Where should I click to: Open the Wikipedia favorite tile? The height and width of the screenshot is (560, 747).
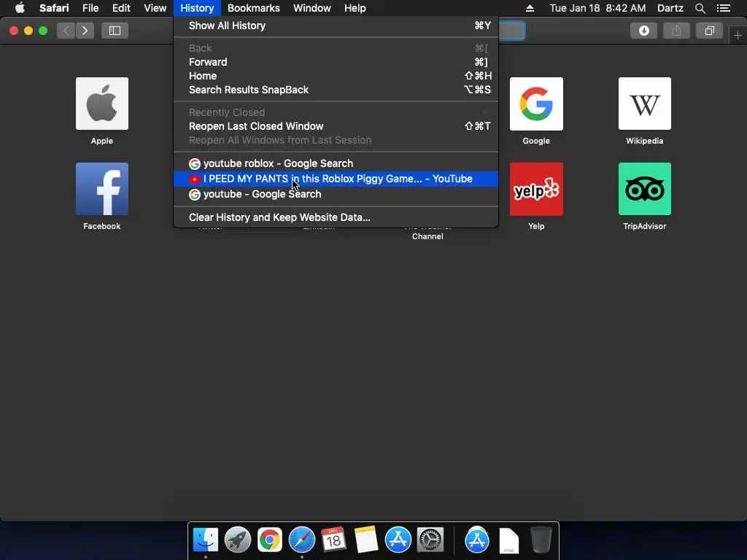tap(645, 104)
